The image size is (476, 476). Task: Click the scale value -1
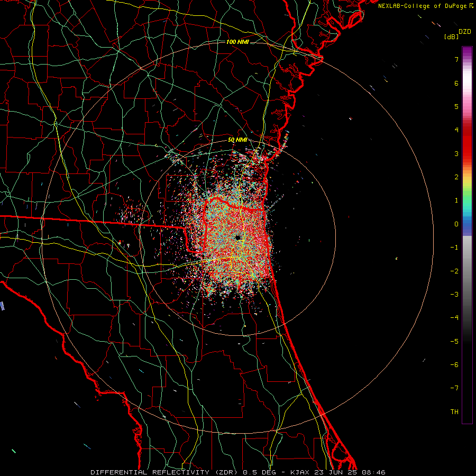(x=454, y=248)
